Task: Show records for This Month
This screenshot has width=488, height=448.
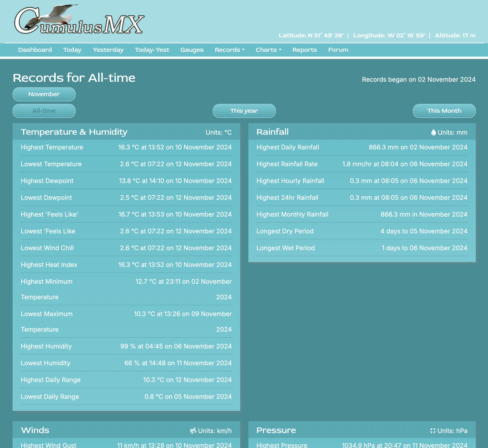Action: tap(444, 111)
